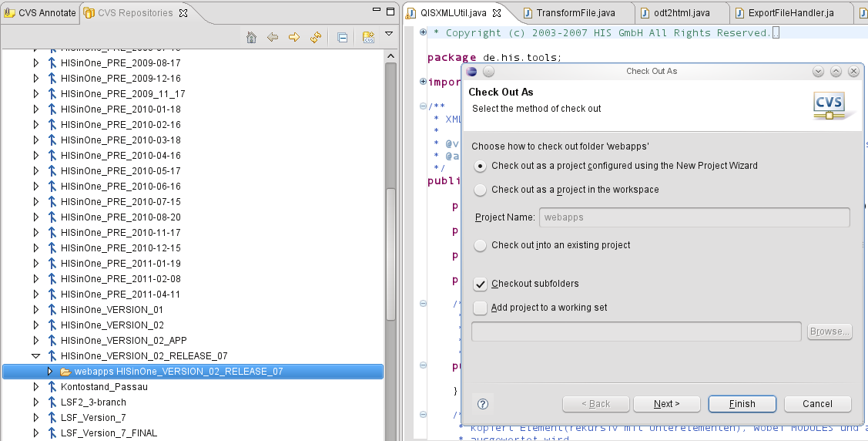Open the TransformFile.java editor tab

(x=576, y=13)
